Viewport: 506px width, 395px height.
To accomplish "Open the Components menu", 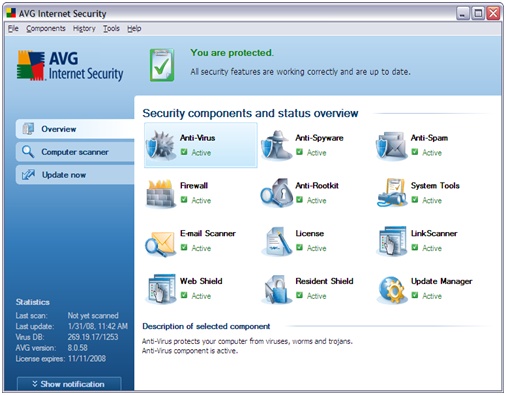I will (46, 29).
